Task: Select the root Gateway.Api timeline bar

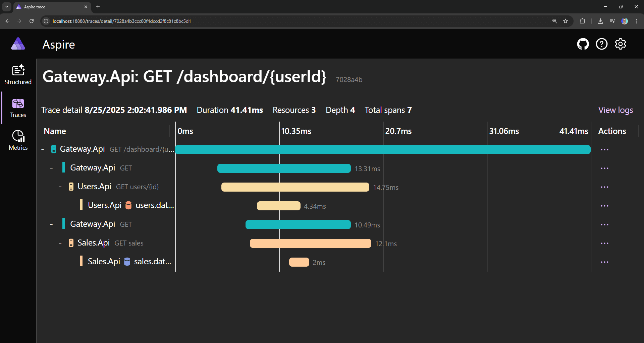Action: coord(383,150)
